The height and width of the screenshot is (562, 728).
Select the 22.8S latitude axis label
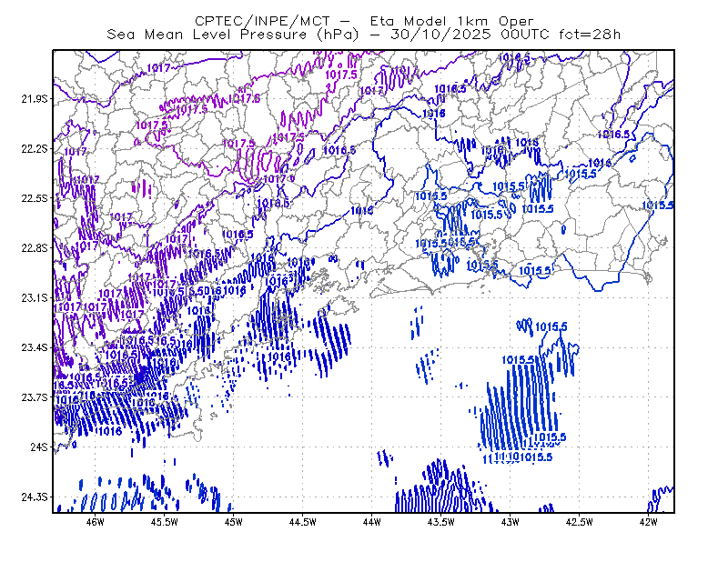[34, 248]
